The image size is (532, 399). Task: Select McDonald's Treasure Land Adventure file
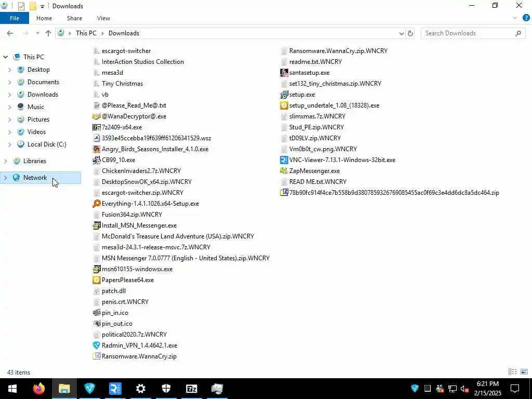point(178,236)
